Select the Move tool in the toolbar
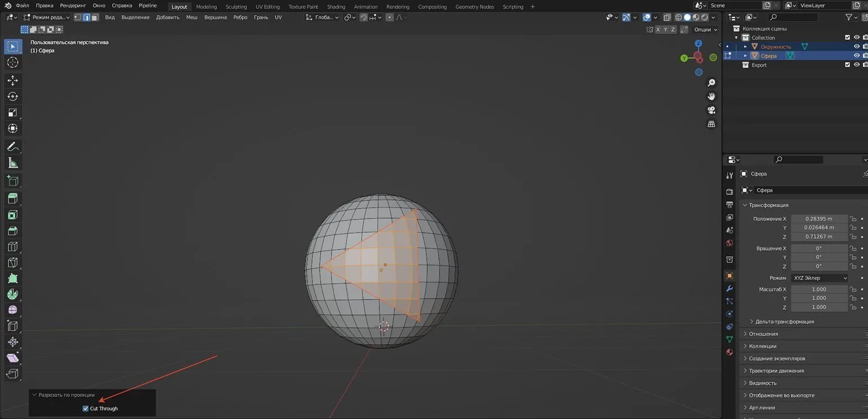868x419 pixels. click(12, 81)
